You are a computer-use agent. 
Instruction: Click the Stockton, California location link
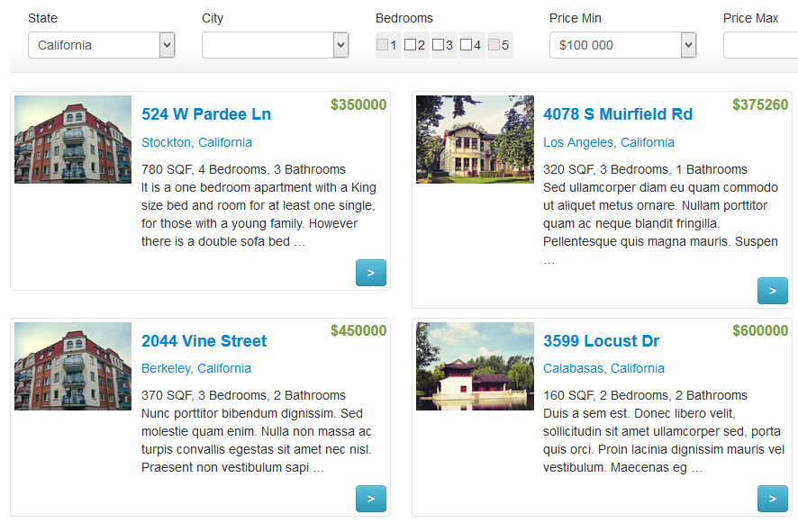(x=196, y=142)
